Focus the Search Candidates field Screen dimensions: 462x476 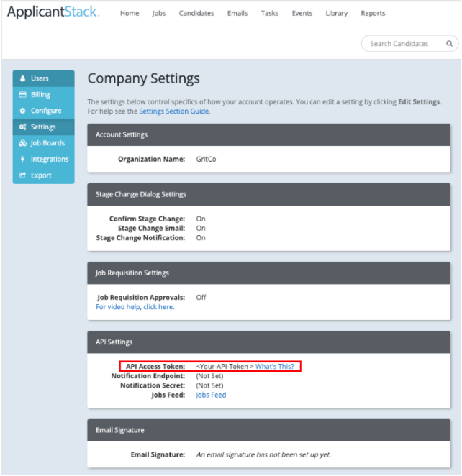point(409,44)
